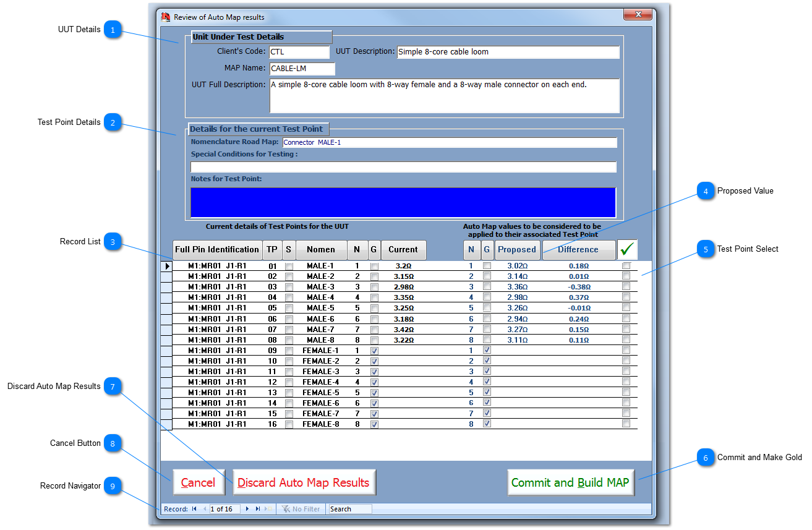Viewport: 812px width, 530px height.
Task: Click Commit and Build MAP button
Action: [570, 482]
